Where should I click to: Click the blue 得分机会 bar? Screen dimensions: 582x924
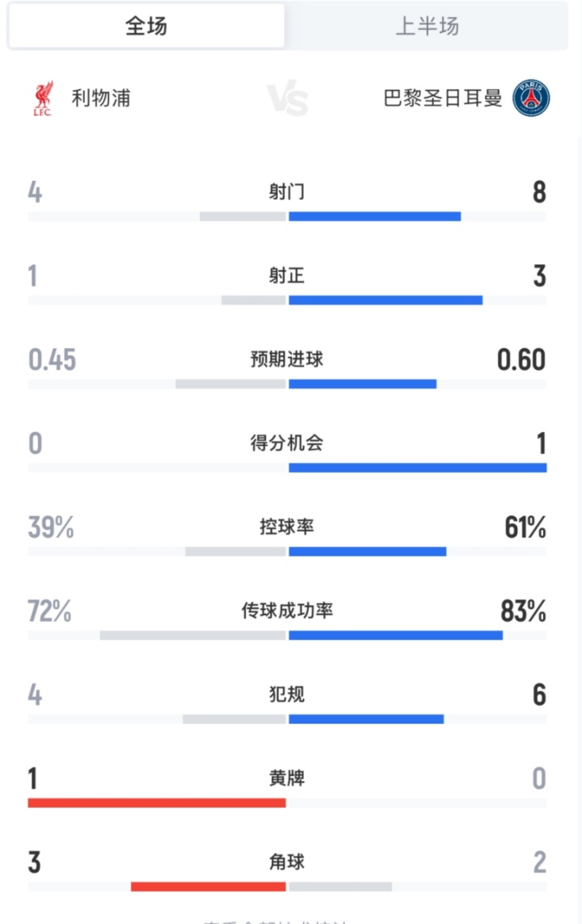point(417,468)
